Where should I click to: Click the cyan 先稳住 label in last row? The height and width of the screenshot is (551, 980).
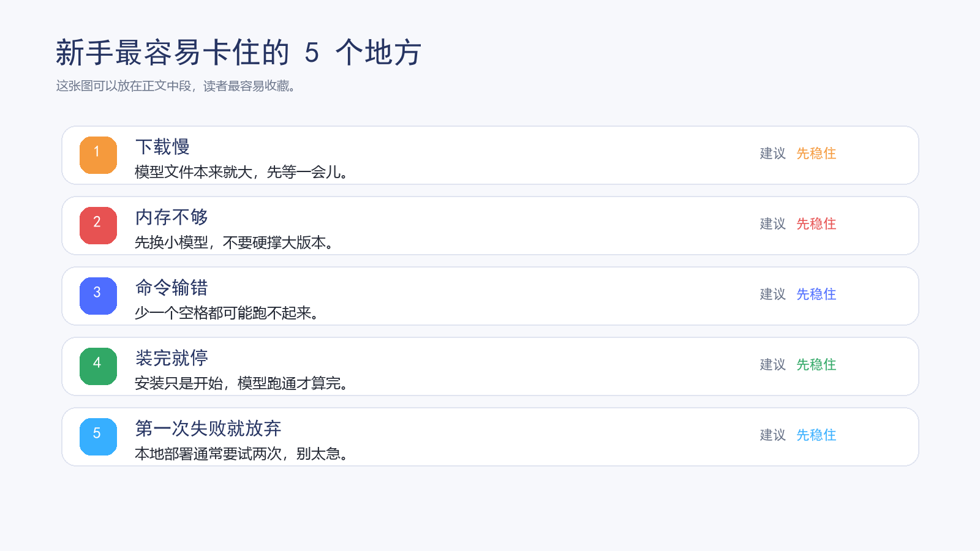[816, 435]
